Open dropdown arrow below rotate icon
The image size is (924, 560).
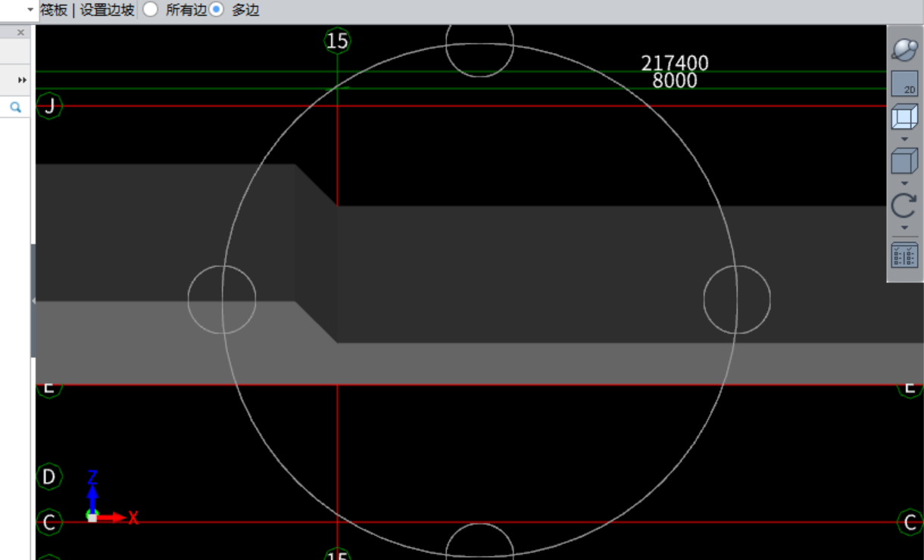[x=904, y=228]
